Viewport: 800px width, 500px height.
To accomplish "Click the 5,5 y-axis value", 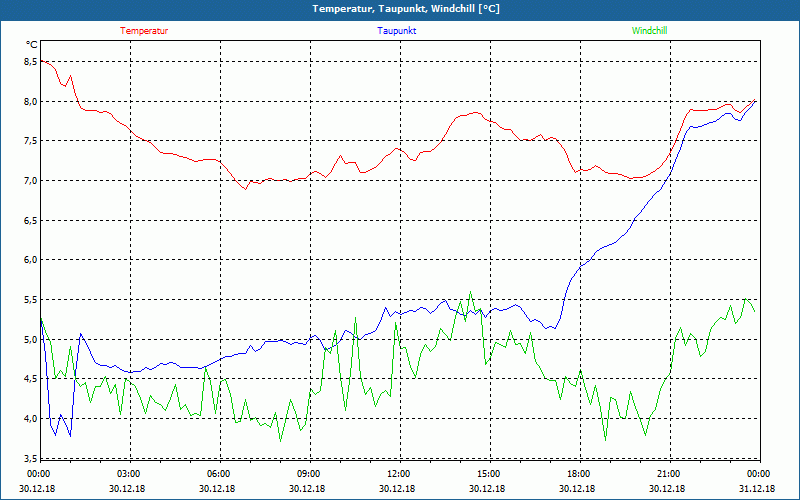I will pyautogui.click(x=31, y=299).
